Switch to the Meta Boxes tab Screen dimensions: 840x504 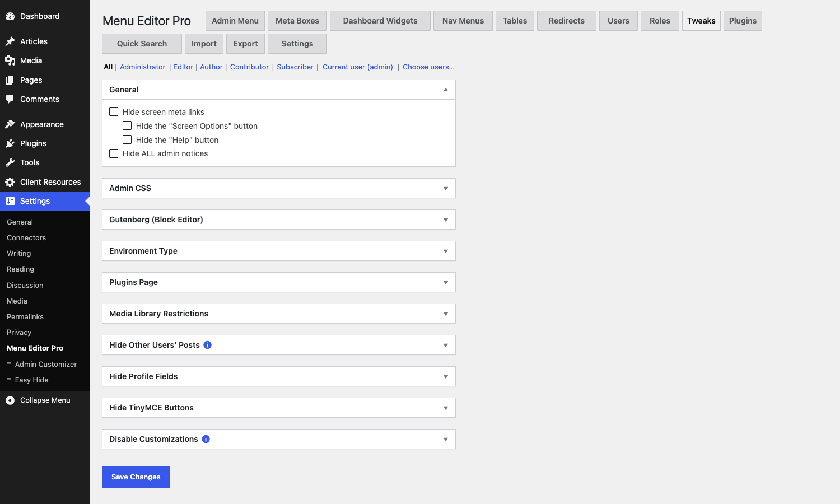(x=297, y=21)
